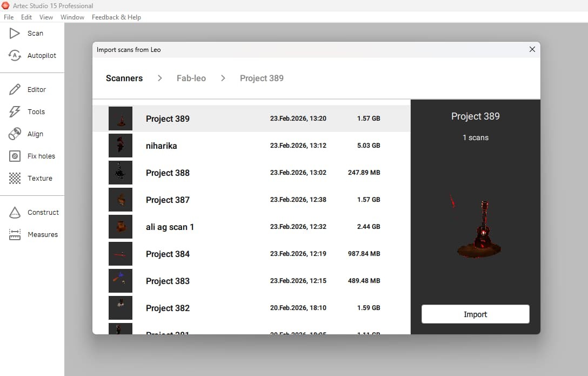588x376 pixels.
Task: Open the Feedback & Help menu
Action: [116, 17]
